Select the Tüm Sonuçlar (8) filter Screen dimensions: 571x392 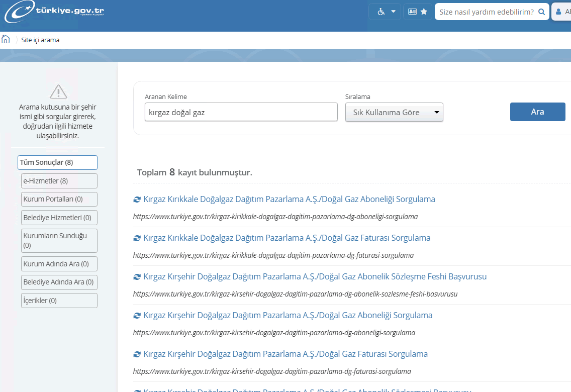click(x=57, y=162)
